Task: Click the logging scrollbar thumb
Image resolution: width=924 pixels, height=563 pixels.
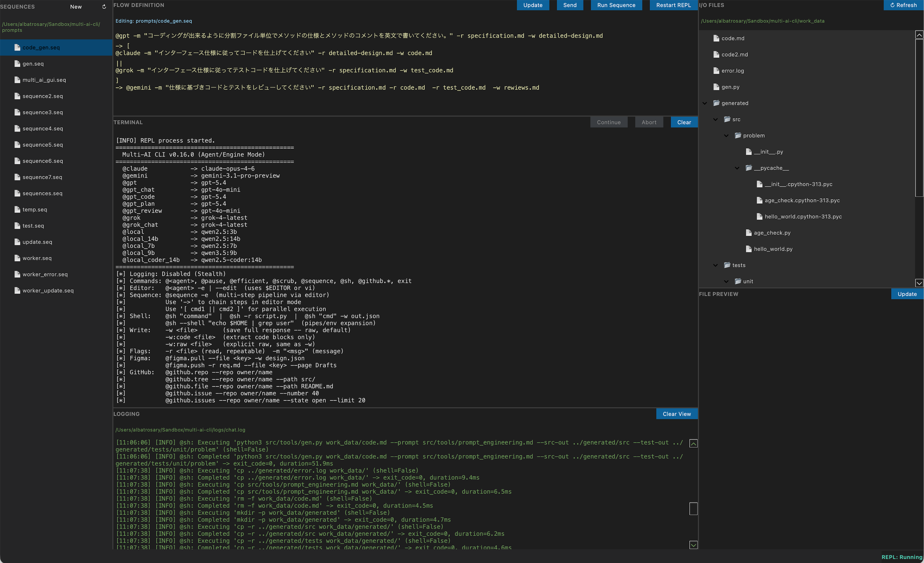Action: 693,509
